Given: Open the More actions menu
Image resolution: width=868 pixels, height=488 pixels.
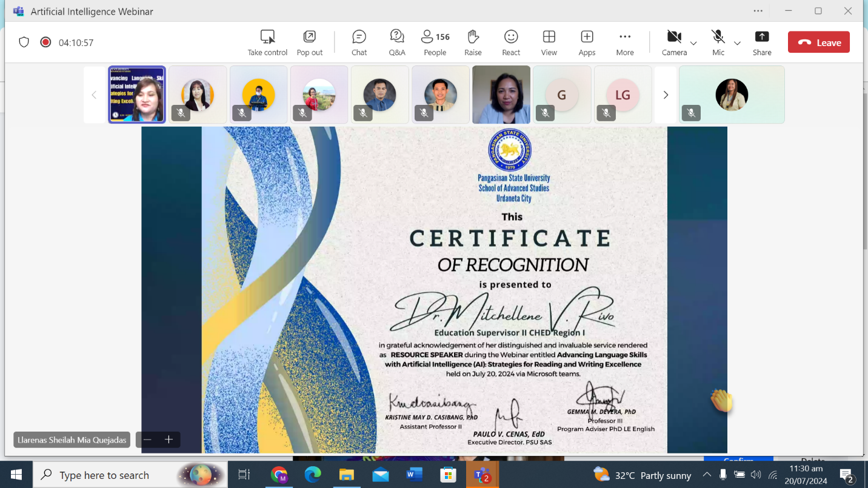Looking at the screenshot, I should [x=624, y=42].
